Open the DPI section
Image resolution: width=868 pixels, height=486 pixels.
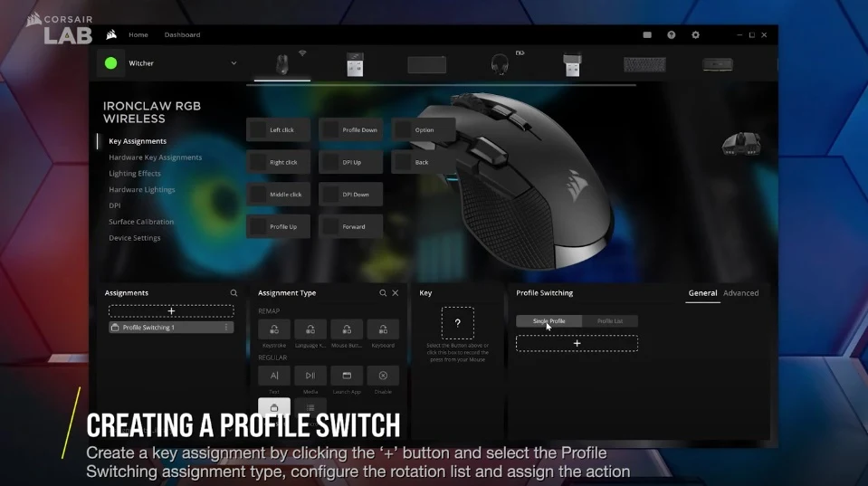tap(115, 205)
